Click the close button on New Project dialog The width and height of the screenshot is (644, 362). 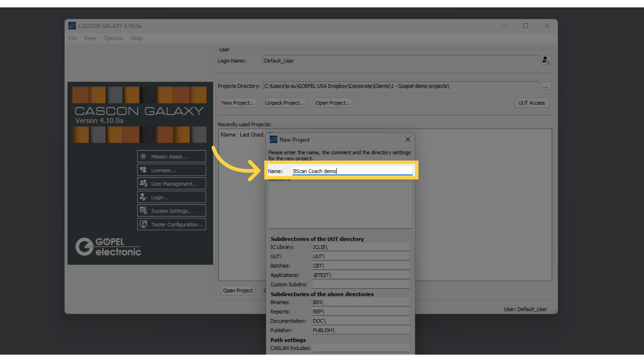(x=408, y=139)
